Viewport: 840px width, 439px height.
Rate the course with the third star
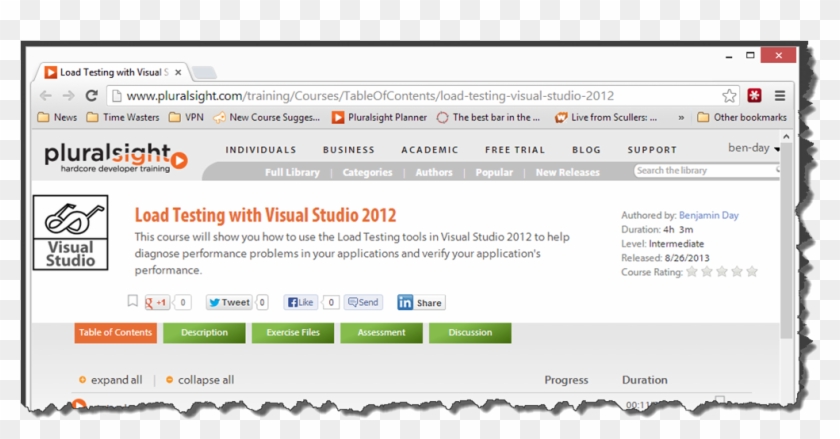pyautogui.click(x=722, y=272)
